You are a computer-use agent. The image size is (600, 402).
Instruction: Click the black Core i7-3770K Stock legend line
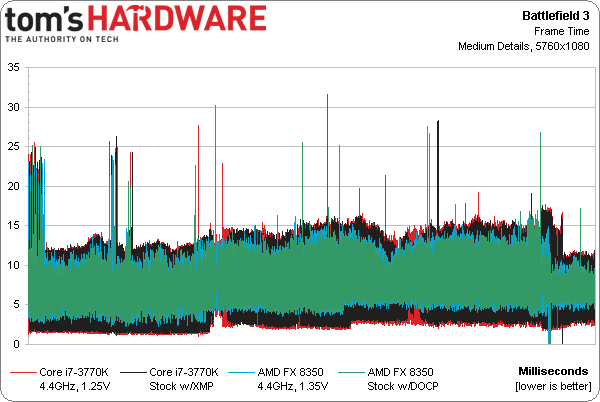click(133, 372)
